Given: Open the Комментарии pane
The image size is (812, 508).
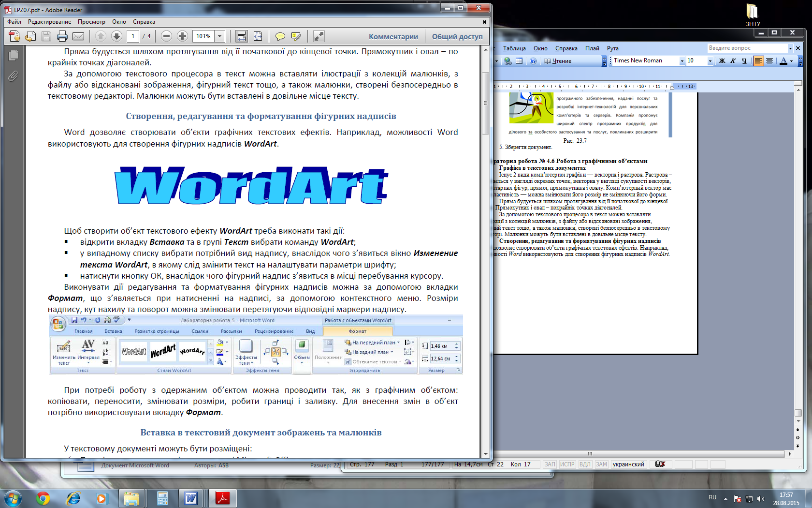Looking at the screenshot, I should coord(393,37).
